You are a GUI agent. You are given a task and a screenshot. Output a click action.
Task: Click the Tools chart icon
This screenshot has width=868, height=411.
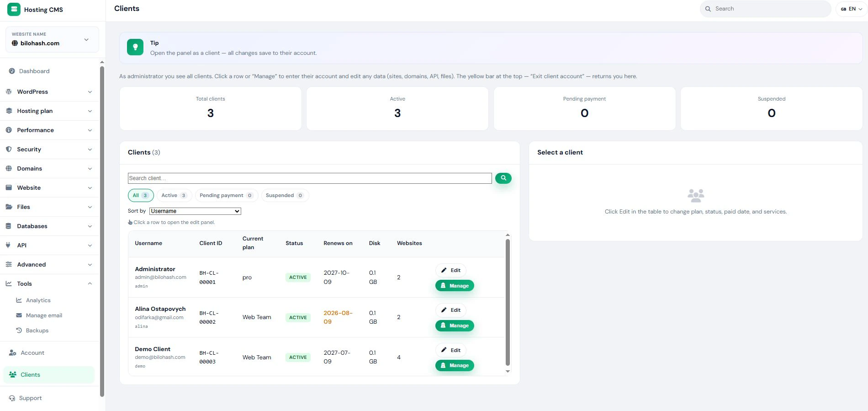(9, 283)
